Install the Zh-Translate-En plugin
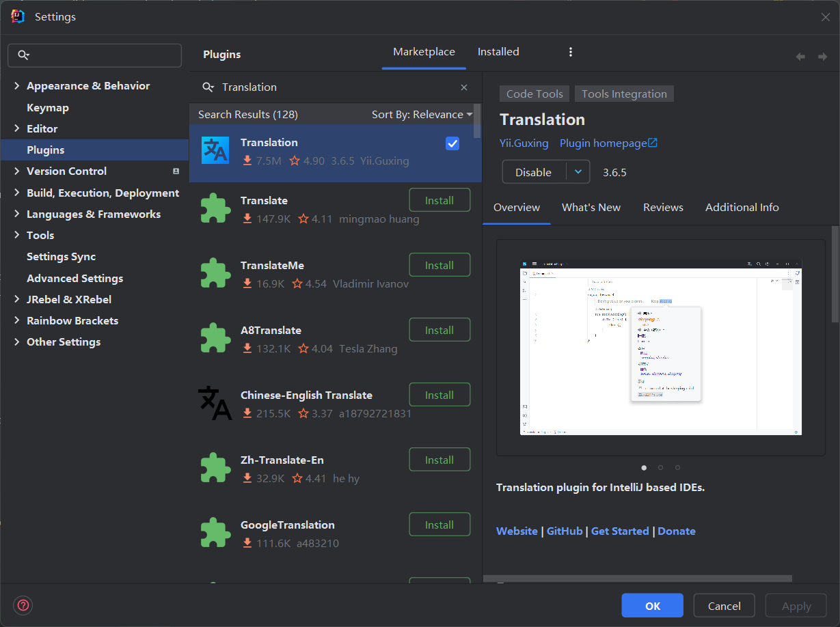The height and width of the screenshot is (627, 840). click(x=439, y=460)
